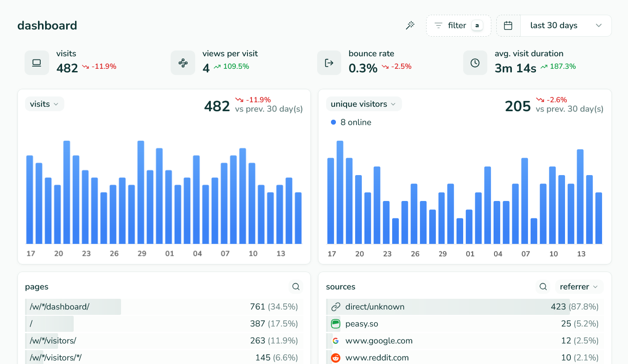Viewport: 628px width, 364px height.
Task: Click the filter keyboard shortcut badge
Action: coord(477,25)
